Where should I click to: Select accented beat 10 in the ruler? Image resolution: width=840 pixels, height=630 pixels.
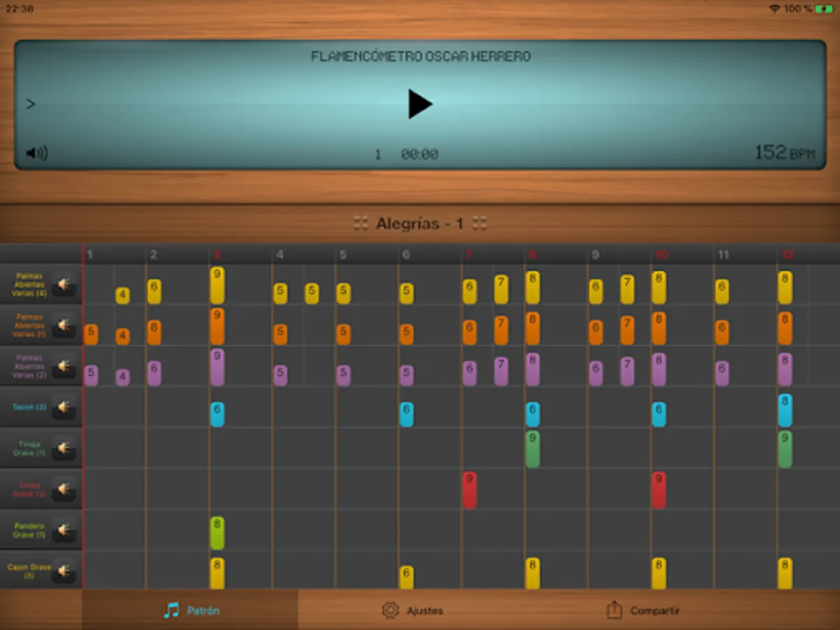coord(661,255)
